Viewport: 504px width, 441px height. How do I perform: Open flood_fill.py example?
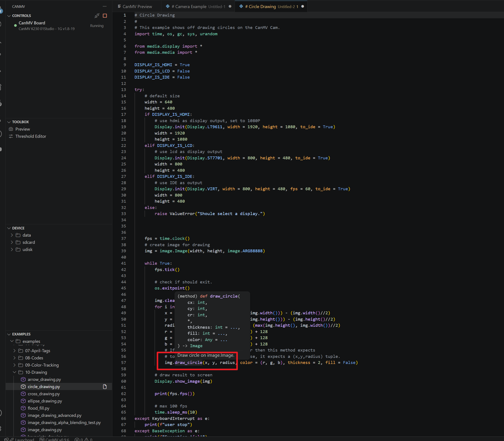click(x=39, y=408)
